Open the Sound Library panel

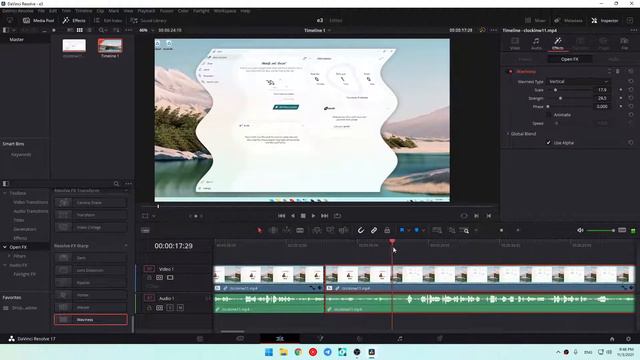point(148,20)
